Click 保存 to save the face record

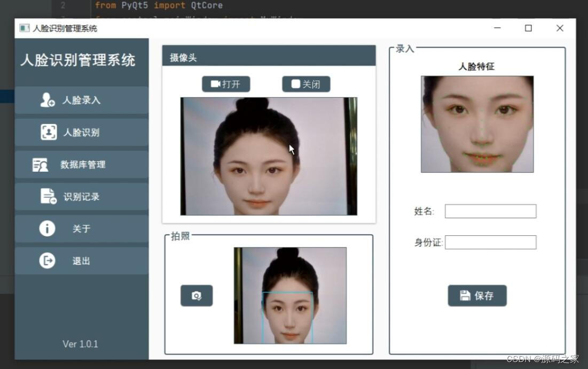pyautogui.click(x=477, y=295)
